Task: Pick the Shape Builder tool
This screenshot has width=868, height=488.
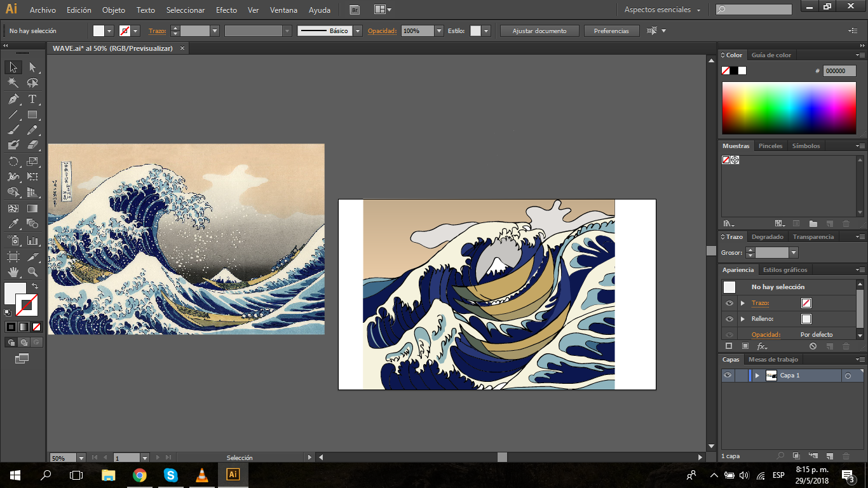Action: (13, 192)
